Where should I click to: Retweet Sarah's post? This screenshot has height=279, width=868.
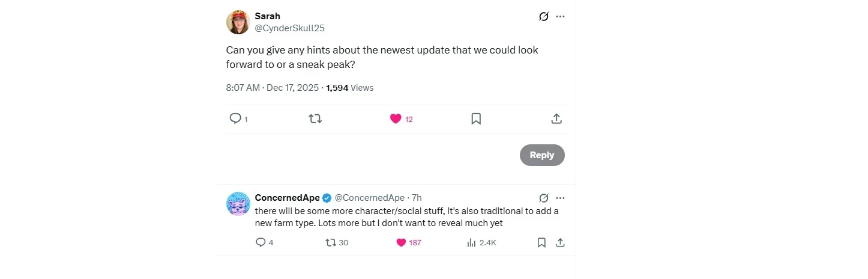point(315,118)
